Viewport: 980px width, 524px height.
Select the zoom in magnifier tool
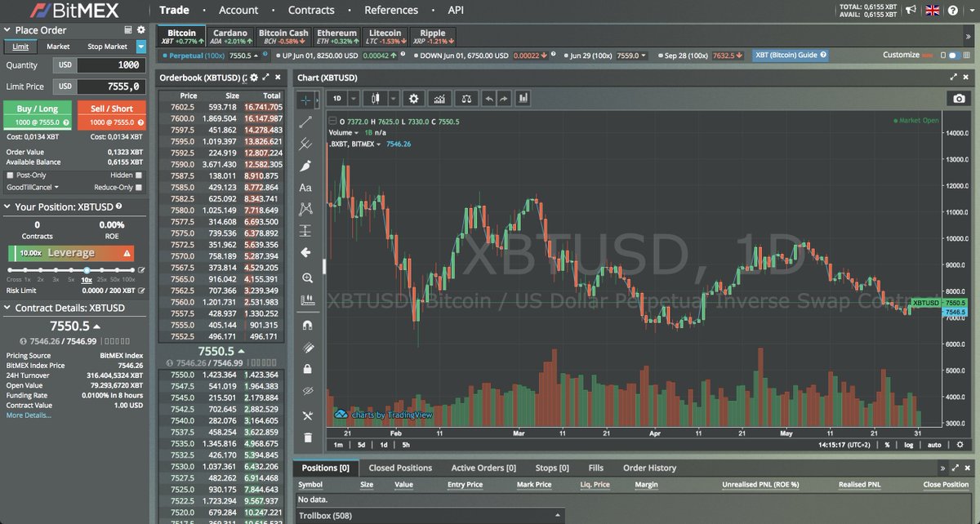(x=307, y=278)
